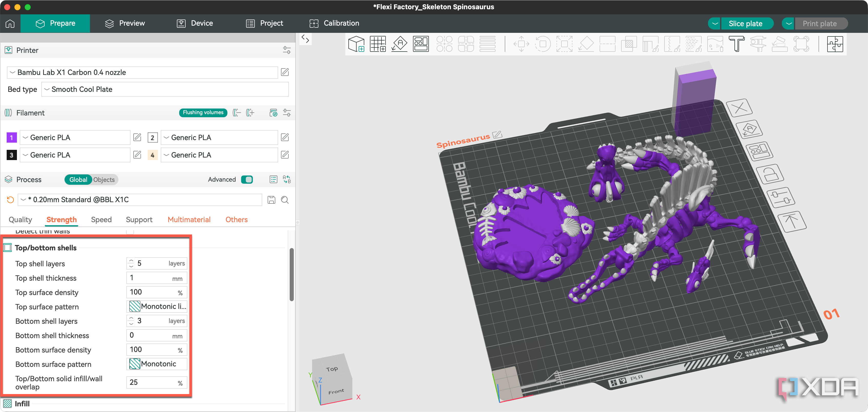Open filament 3 Generic PLA dropdown
The height and width of the screenshot is (412, 868).
coord(75,155)
